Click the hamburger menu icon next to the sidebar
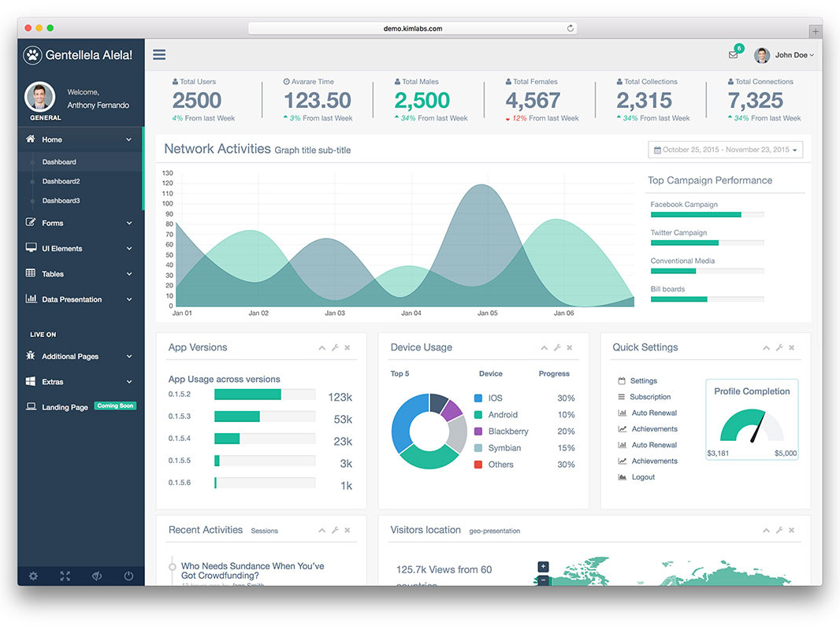This screenshot has width=840, height=630. click(158, 54)
